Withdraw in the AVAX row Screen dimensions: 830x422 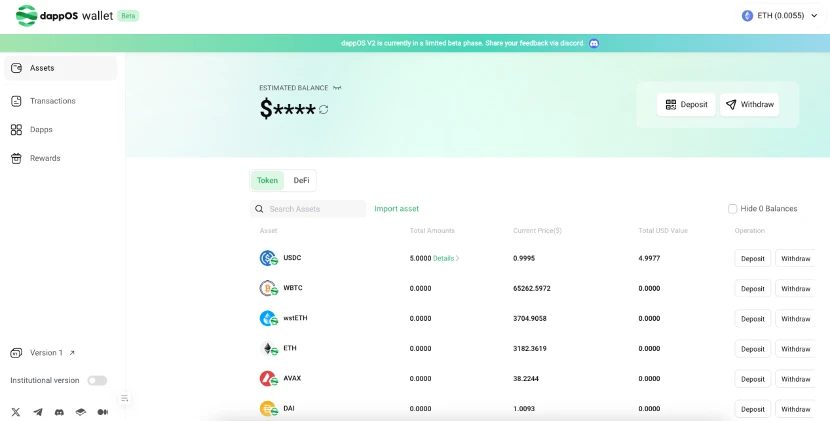796,379
